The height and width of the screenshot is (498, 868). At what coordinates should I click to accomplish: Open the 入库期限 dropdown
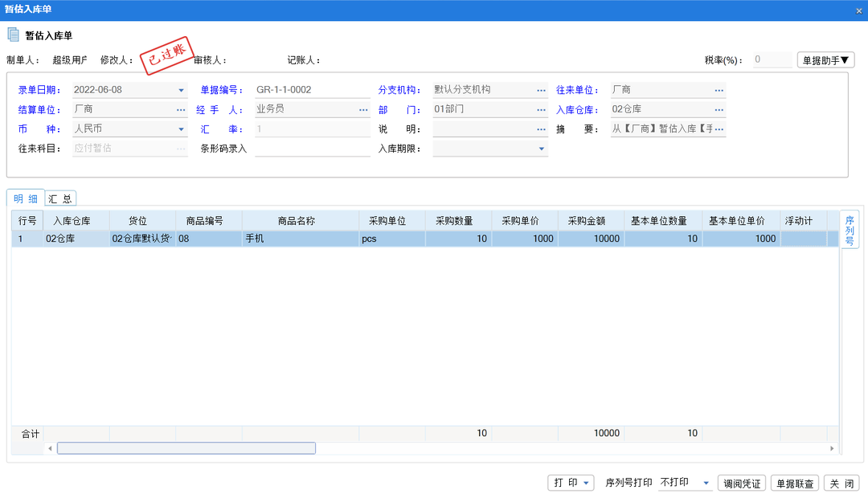(x=542, y=148)
